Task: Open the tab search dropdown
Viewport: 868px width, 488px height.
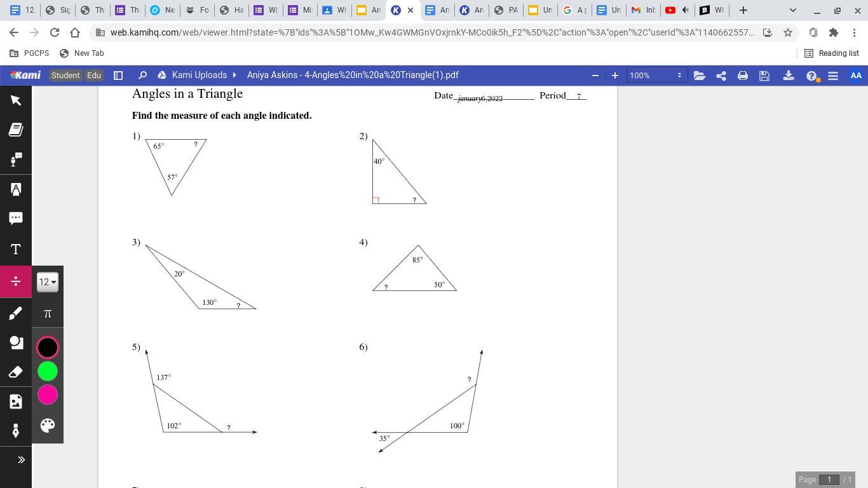Action: (x=792, y=10)
